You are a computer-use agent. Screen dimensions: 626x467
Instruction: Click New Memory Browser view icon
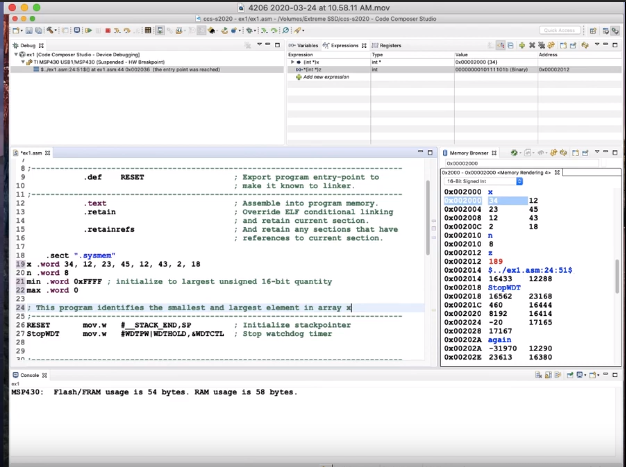point(575,153)
